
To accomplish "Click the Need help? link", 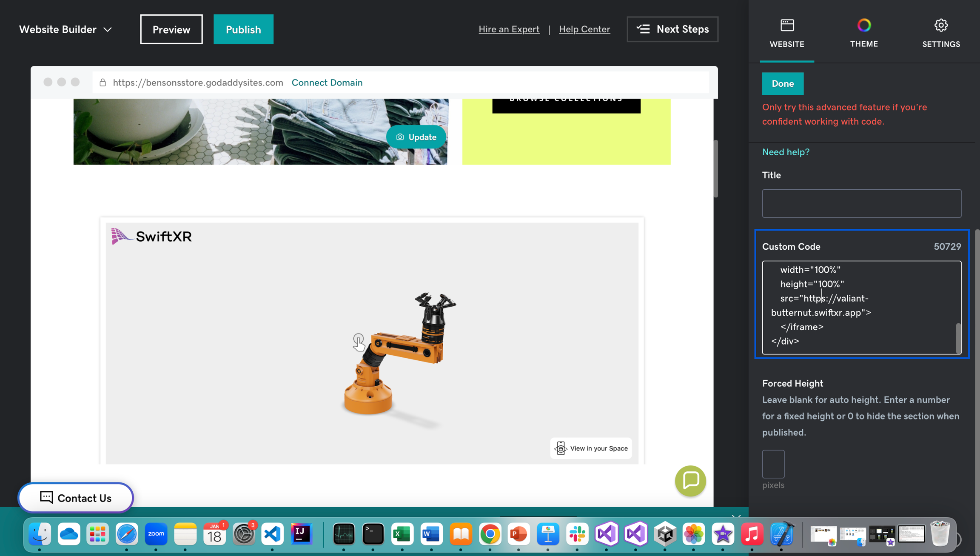I will coord(785,152).
